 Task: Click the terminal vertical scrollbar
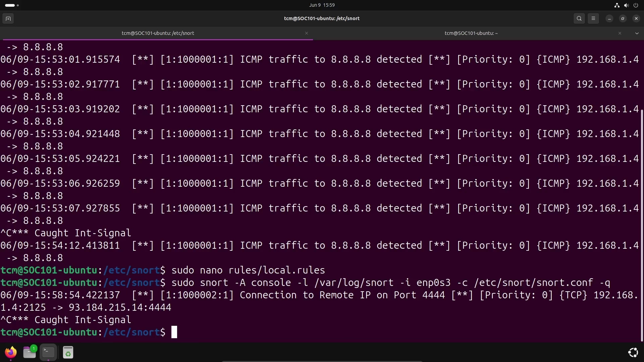[x=642, y=225]
